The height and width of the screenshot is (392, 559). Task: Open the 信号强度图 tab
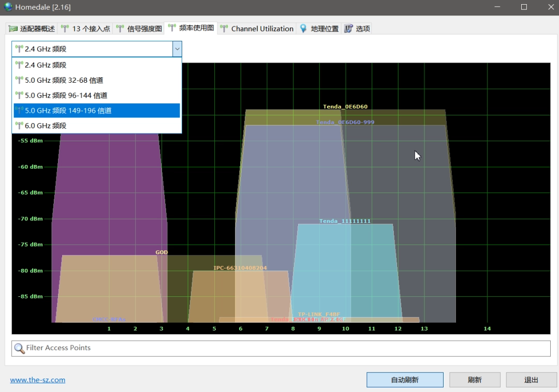139,28
